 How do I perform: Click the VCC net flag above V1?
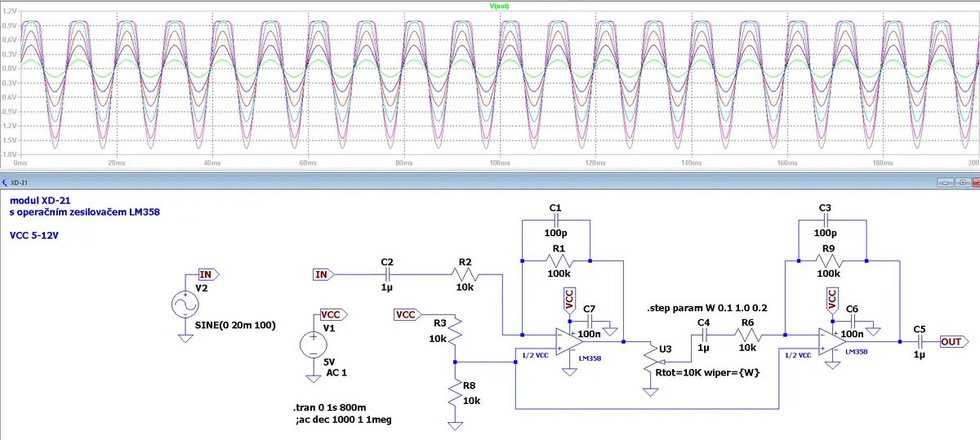tap(333, 315)
